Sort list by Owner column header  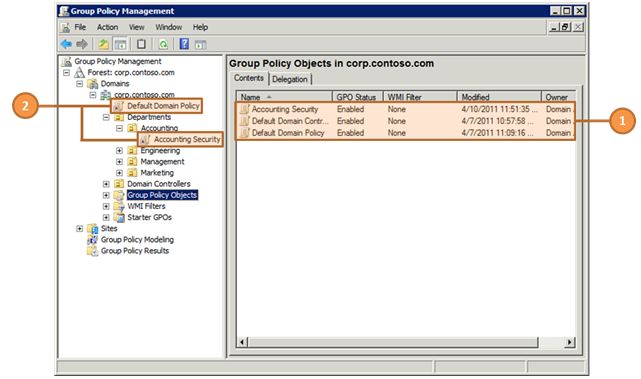point(558,97)
